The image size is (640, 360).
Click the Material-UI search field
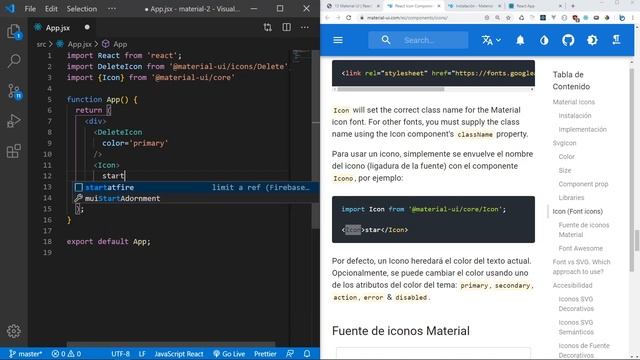pyautogui.click(x=418, y=40)
